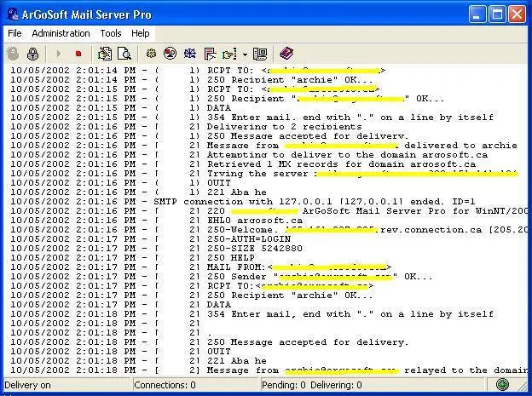Open help via the purple book icon
Screen dimensions: 532x396
point(286,54)
